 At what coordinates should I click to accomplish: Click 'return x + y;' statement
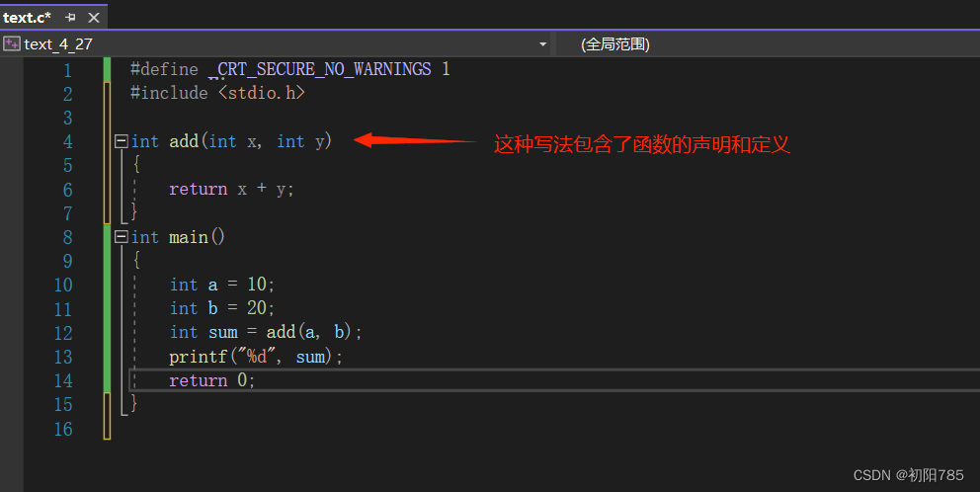[231, 189]
